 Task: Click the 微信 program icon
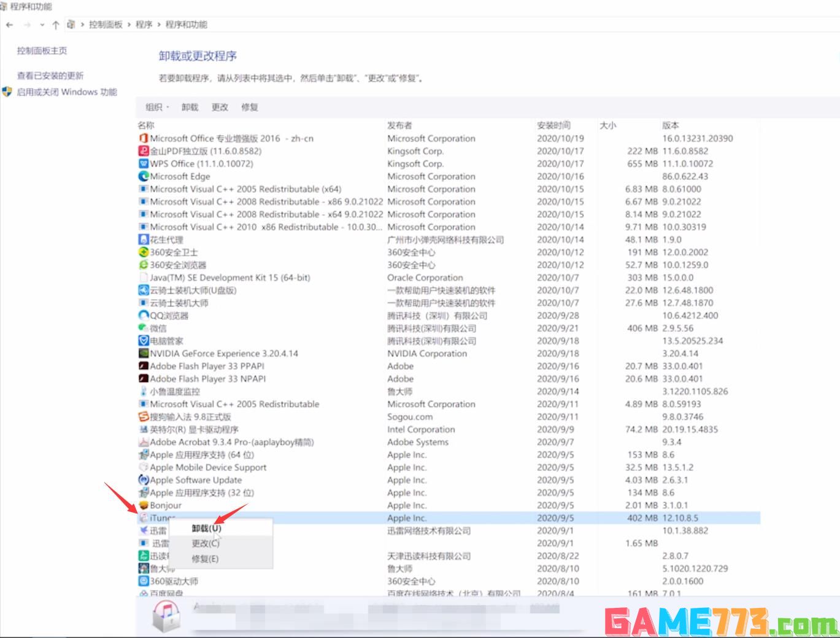(144, 328)
